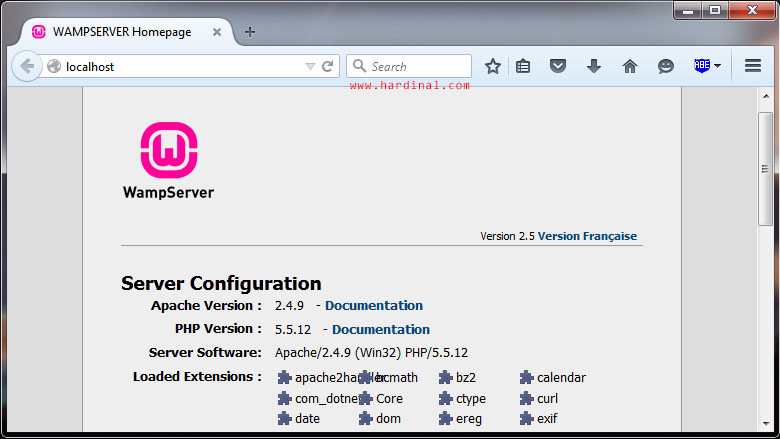The width and height of the screenshot is (780, 439).
Task: Save page to Pocket
Action: (558, 66)
